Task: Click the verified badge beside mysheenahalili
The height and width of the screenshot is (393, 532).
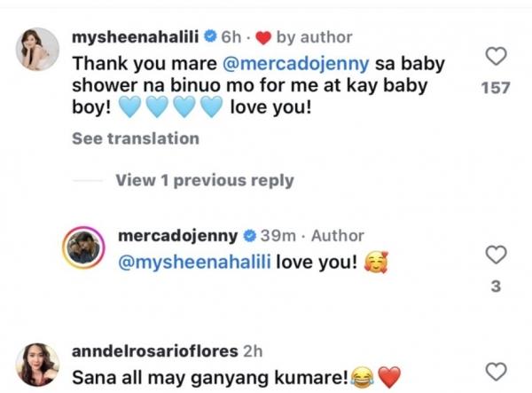Action: 210,36
